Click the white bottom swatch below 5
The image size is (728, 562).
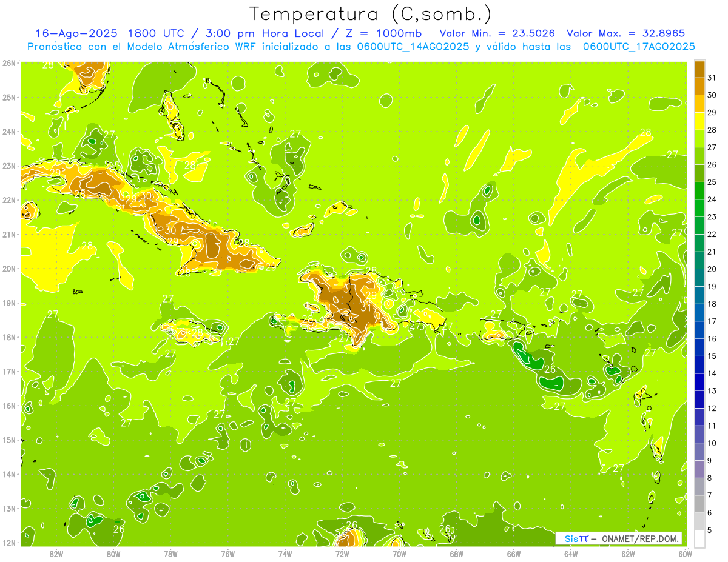[x=700, y=538]
